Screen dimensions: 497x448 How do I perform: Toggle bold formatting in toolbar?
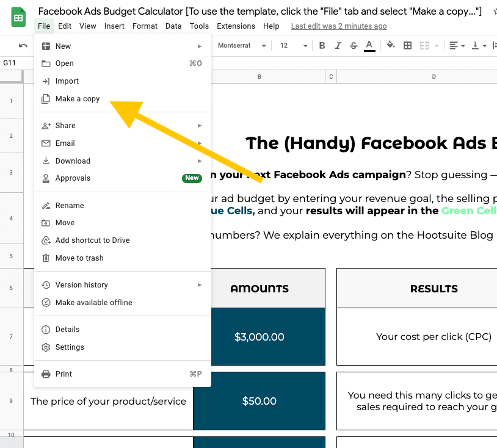(322, 46)
